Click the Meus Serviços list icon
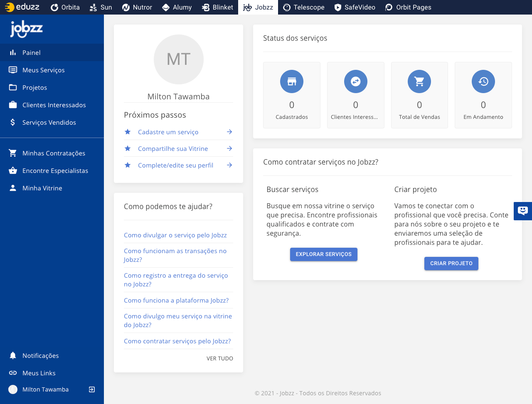532x404 pixels. coord(13,70)
